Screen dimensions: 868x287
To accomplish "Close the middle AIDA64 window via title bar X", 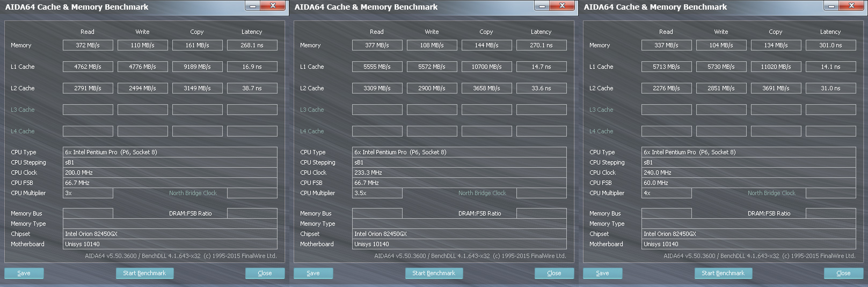I will [x=563, y=6].
